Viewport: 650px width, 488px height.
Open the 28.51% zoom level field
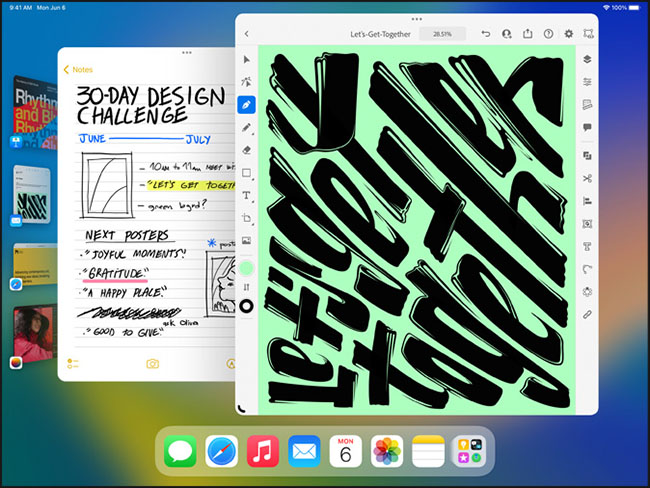coord(442,34)
